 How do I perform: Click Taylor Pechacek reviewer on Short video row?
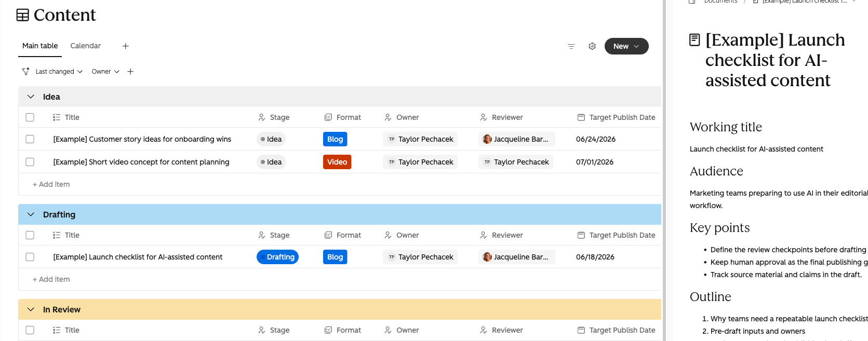tap(516, 162)
